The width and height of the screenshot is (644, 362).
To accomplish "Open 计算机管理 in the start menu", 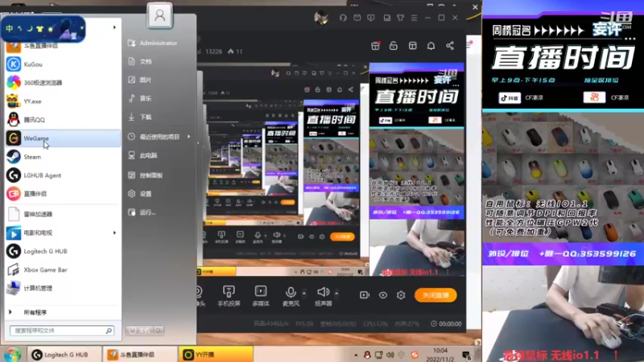I will [63, 288].
